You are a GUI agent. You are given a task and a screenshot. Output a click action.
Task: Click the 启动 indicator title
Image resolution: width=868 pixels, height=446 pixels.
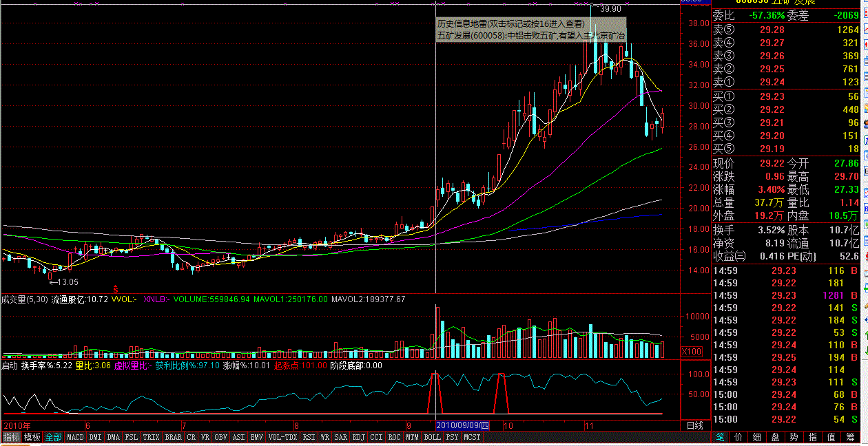pos(10,365)
